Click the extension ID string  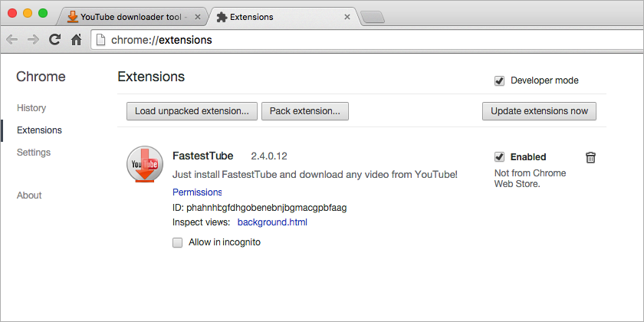pos(267,208)
